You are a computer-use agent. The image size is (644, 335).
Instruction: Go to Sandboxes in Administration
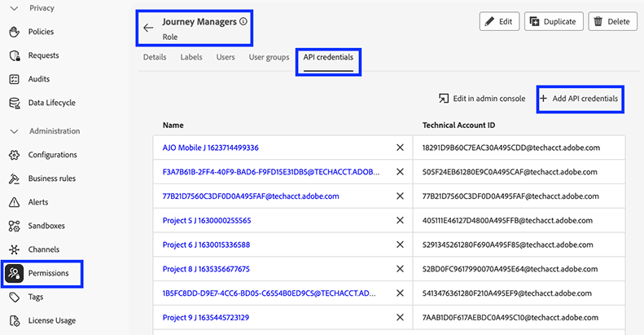click(x=46, y=226)
